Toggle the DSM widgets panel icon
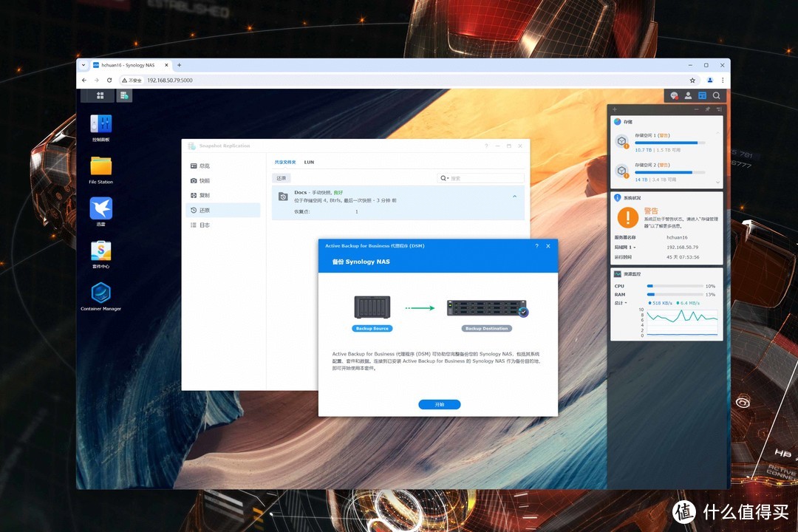This screenshot has height=532, width=798. pyautogui.click(x=702, y=95)
